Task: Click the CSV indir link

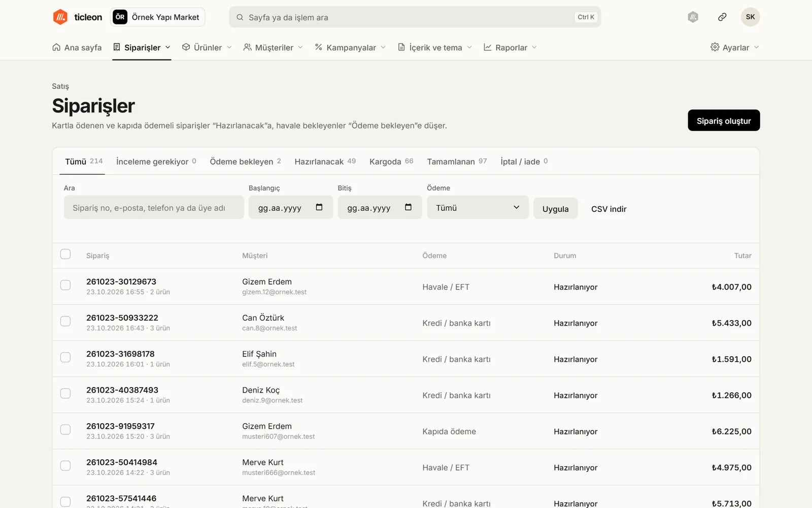Action: coord(608,209)
